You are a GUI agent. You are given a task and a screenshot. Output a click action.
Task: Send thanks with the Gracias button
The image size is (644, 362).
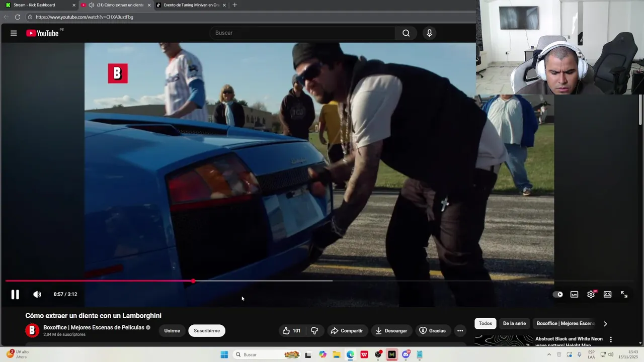(x=432, y=331)
